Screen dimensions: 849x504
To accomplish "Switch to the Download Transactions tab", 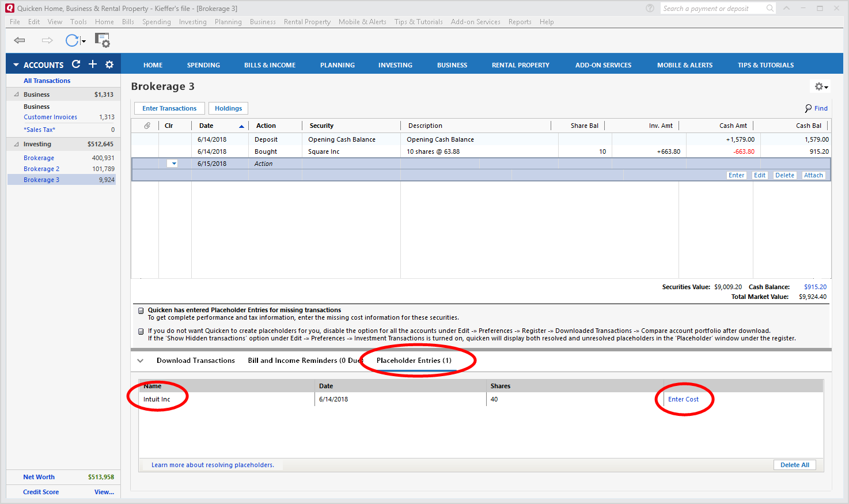I will click(x=195, y=361).
